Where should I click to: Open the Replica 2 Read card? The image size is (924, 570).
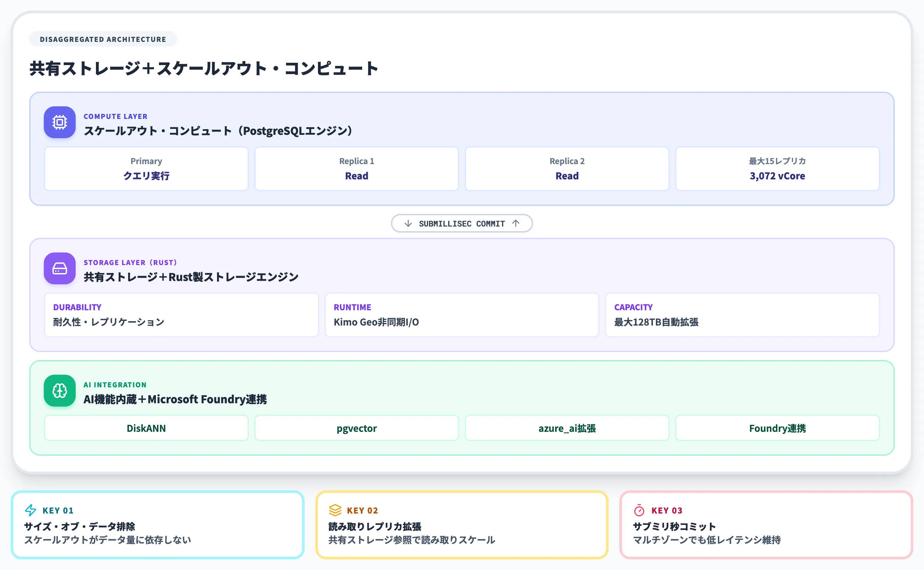pos(567,168)
